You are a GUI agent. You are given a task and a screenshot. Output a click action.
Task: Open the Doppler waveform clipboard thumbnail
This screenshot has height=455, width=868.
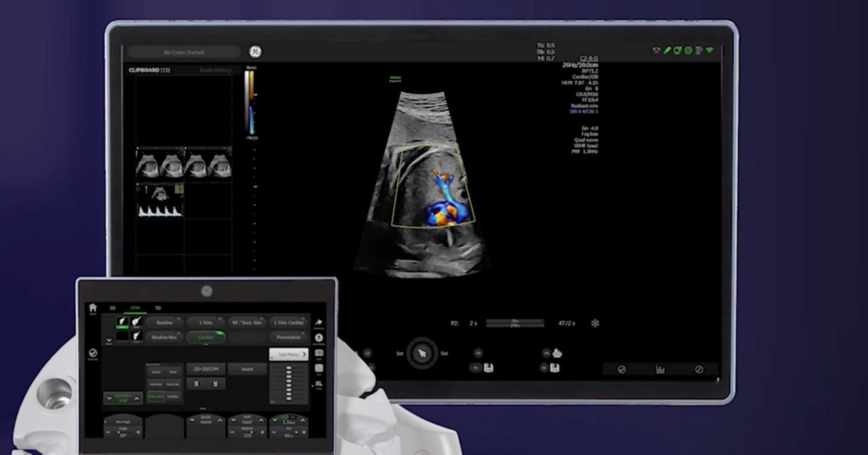[x=160, y=201]
